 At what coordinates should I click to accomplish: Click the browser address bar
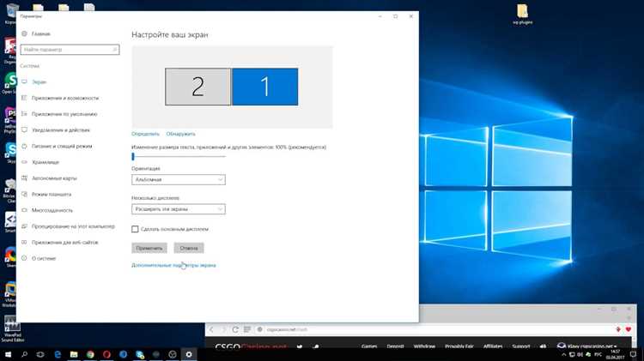pos(435,329)
